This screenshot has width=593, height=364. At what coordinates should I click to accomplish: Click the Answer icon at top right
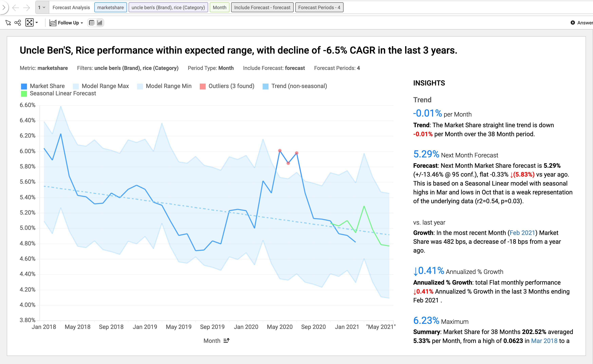[573, 23]
